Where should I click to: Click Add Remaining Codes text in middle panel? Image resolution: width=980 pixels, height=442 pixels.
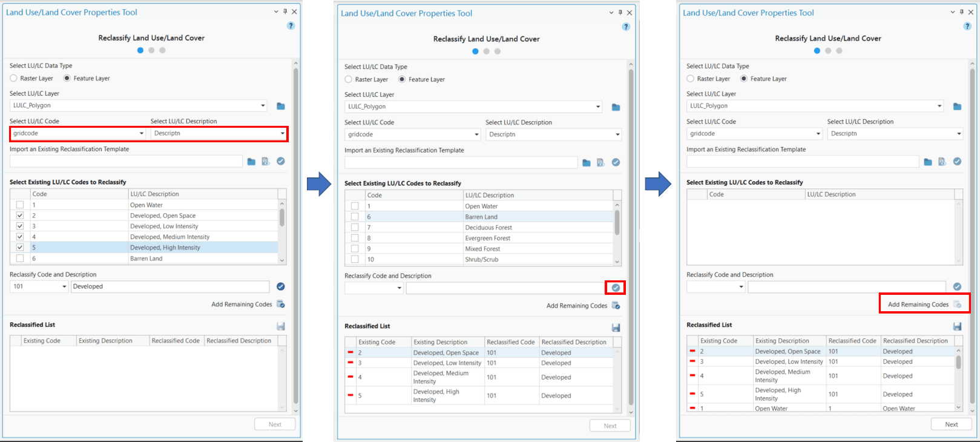click(576, 306)
